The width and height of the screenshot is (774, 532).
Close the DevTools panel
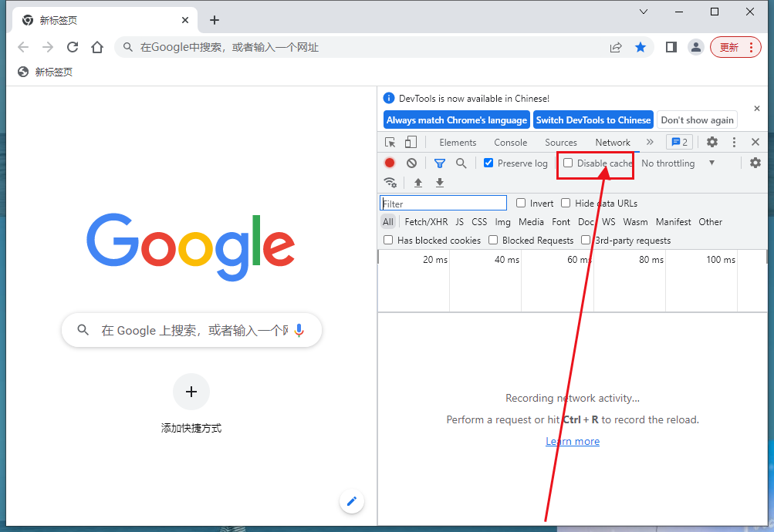point(755,142)
